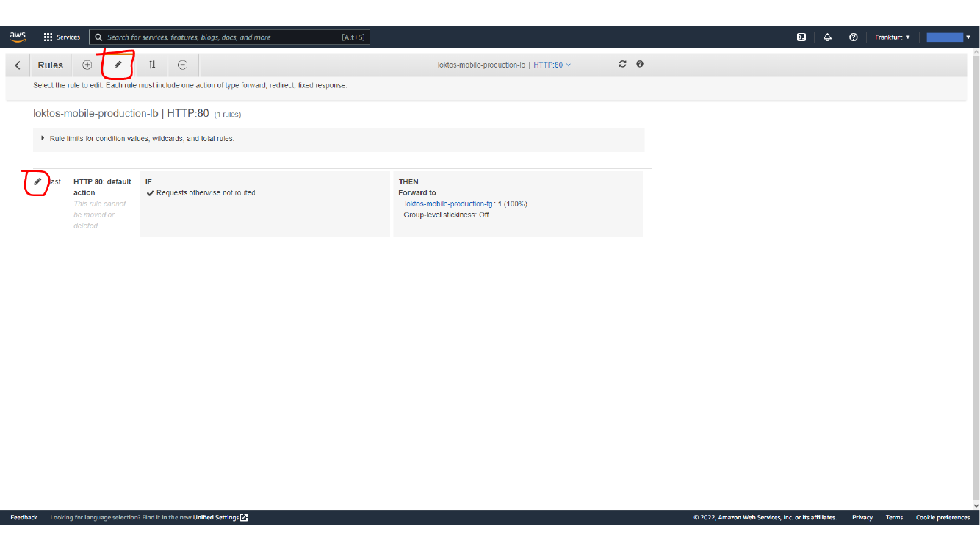Click the edit rules pencil in toolbar
This screenshot has width=980, height=551.
118,65
